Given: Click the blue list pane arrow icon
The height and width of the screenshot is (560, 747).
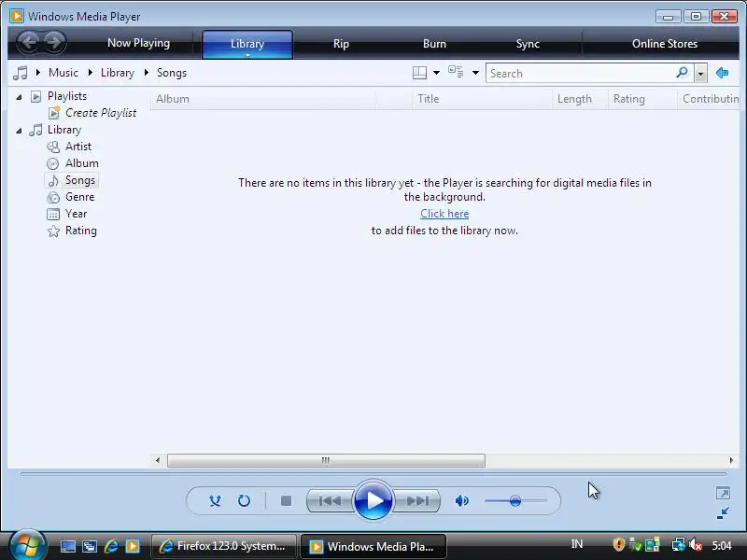Looking at the screenshot, I should [x=722, y=73].
